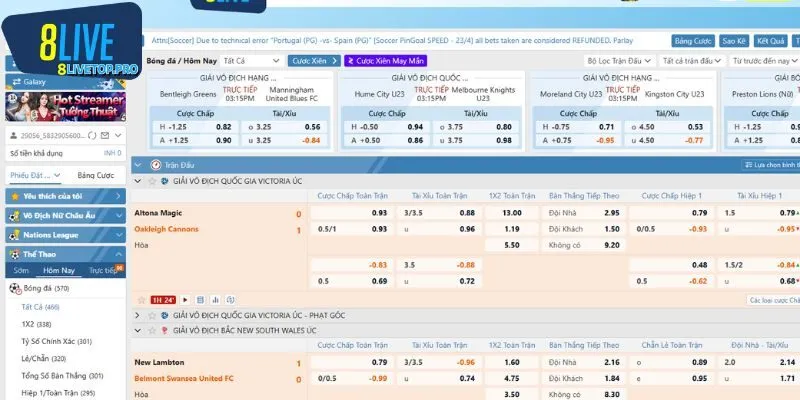Collapse the Trận Đấu section chevron
The height and width of the screenshot is (400, 800).
click(138, 165)
